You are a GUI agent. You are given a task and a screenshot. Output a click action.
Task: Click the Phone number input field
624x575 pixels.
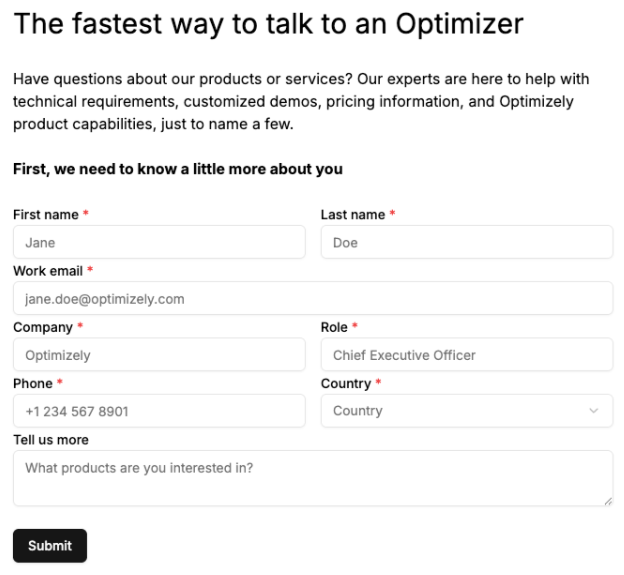[x=158, y=410]
